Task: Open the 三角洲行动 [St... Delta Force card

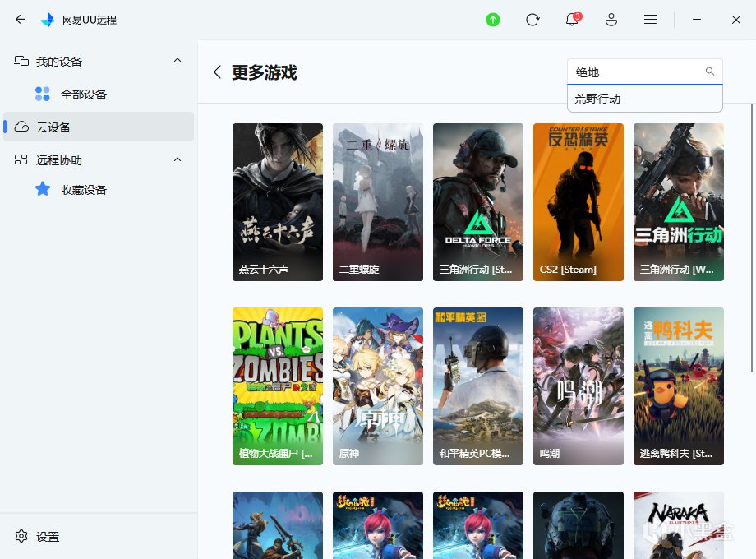Action: click(x=478, y=202)
